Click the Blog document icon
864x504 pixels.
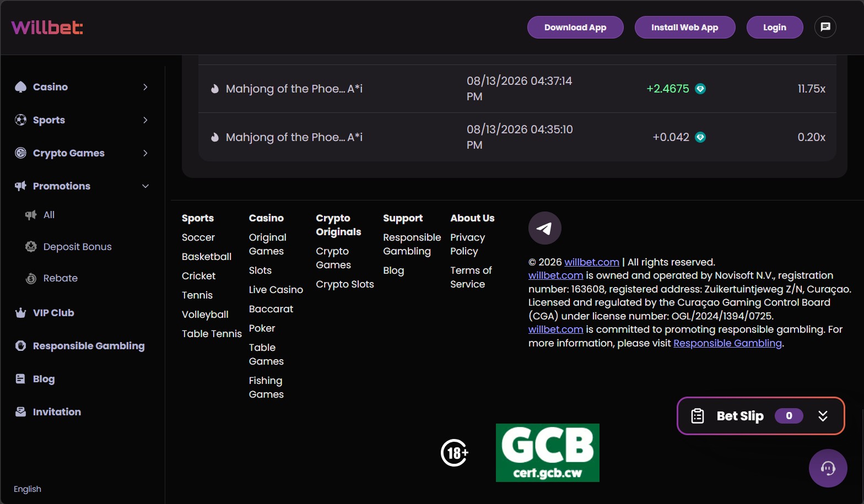click(21, 379)
